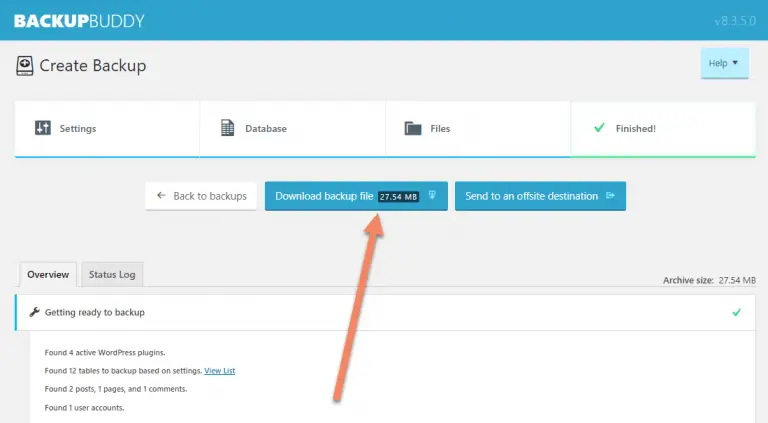Select the Finished! step
Image resolution: width=768 pixels, height=423 pixels.
[x=663, y=129]
